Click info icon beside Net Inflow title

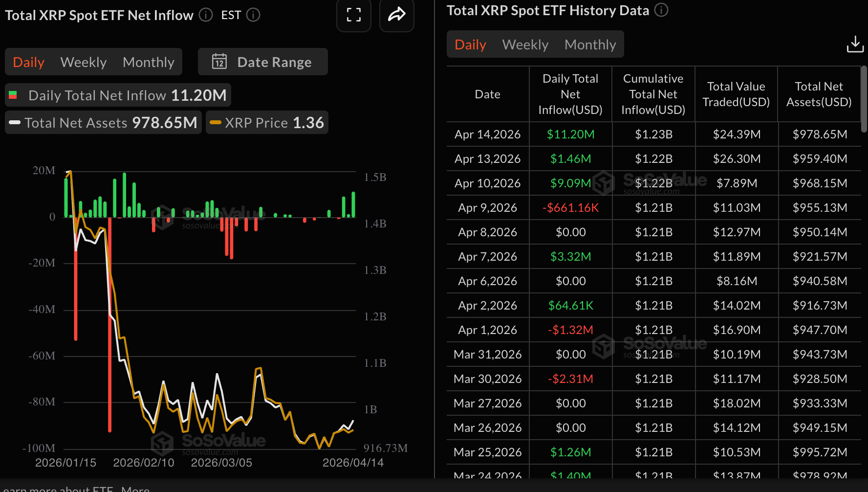pos(206,15)
